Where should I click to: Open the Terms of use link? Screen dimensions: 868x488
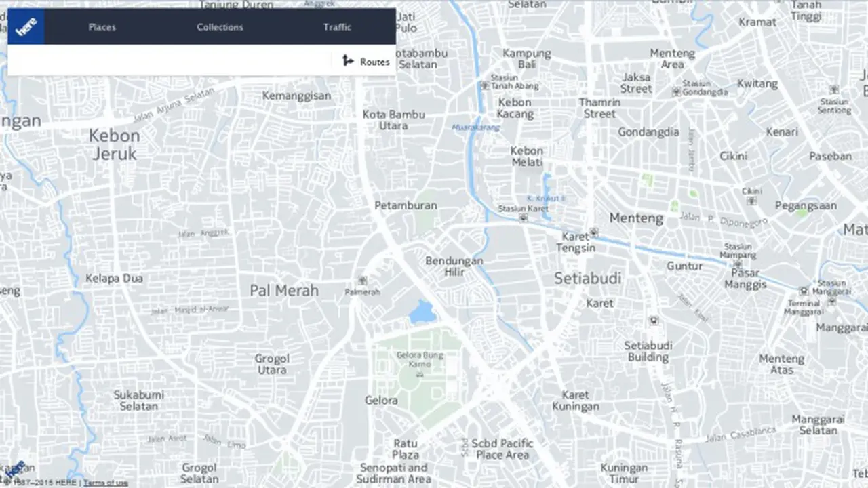[106, 483]
